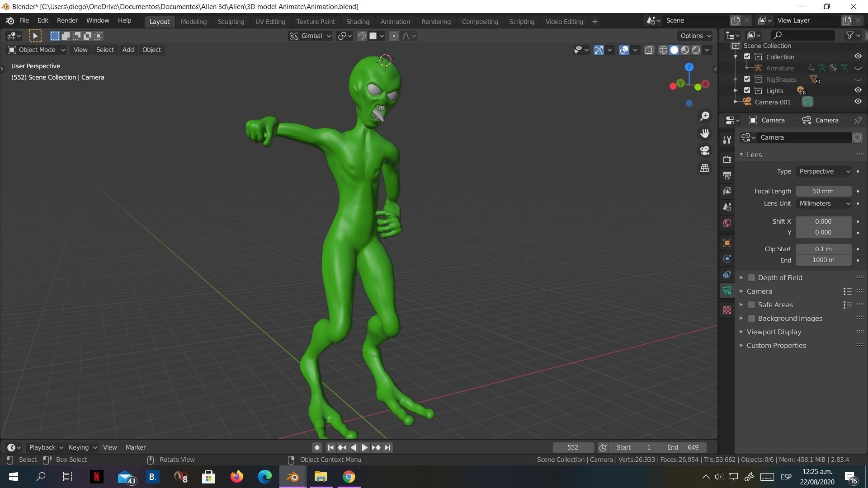Open Firefox from the Windows taskbar
Viewport: 868px width, 488px height.
coord(236,477)
